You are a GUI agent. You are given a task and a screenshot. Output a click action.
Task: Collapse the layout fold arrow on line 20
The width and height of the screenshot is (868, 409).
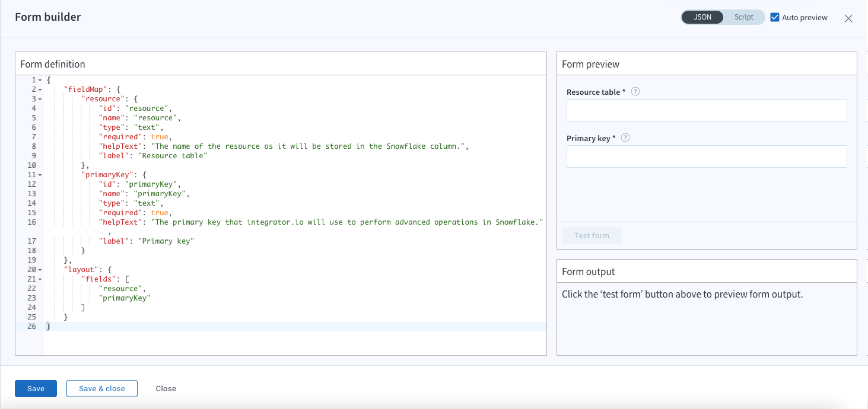tap(40, 270)
